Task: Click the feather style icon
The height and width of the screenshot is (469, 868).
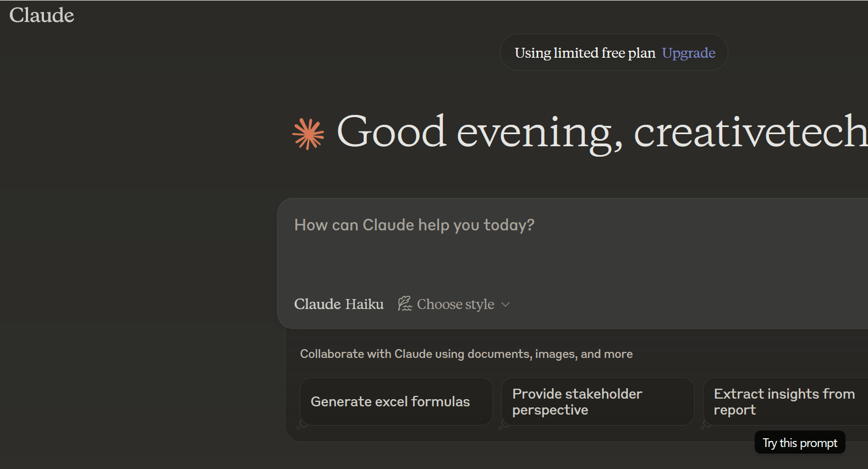Action: [405, 304]
